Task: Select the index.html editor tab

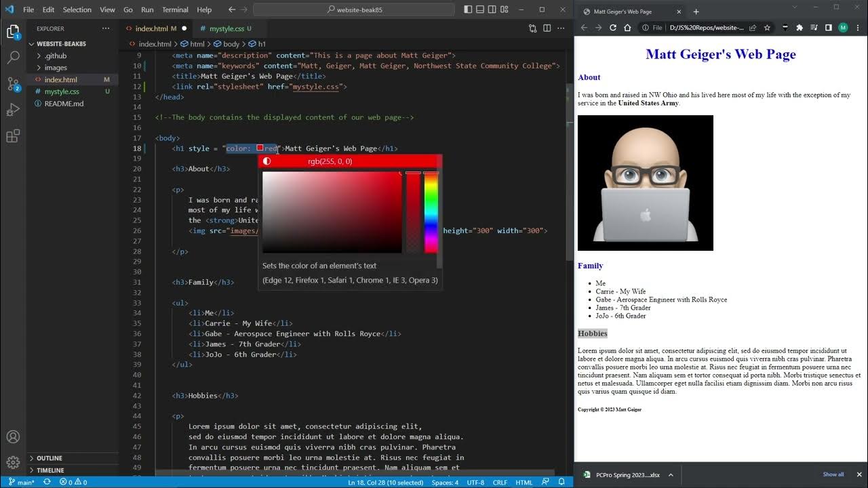Action: (155, 28)
